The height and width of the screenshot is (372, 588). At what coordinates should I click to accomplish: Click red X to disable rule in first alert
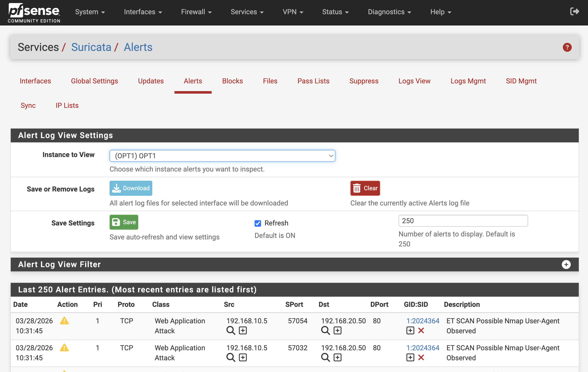(x=421, y=331)
